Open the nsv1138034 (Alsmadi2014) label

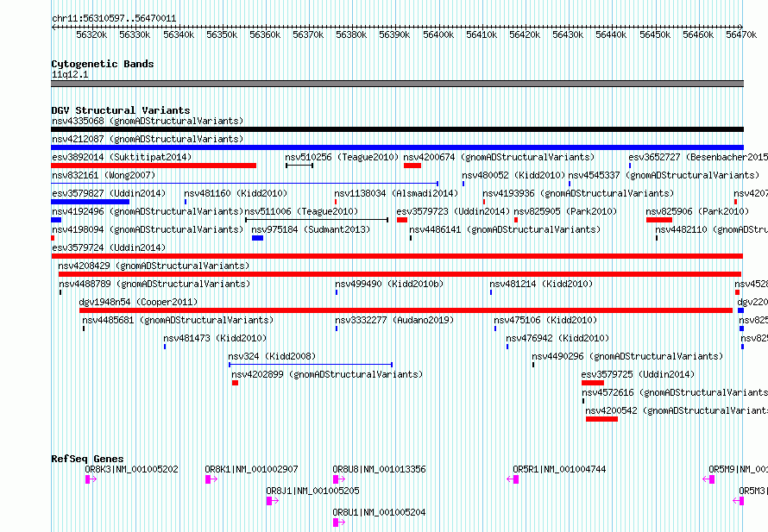396,193
